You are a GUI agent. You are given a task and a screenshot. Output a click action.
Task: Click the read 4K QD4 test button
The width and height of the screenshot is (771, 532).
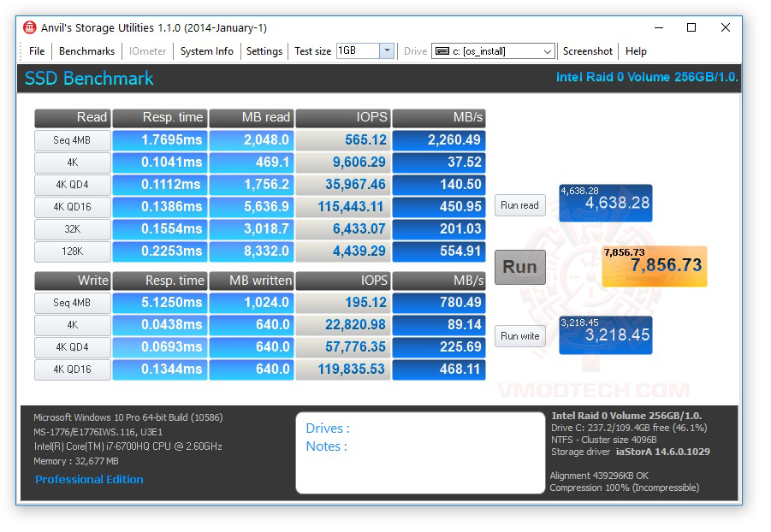point(72,185)
